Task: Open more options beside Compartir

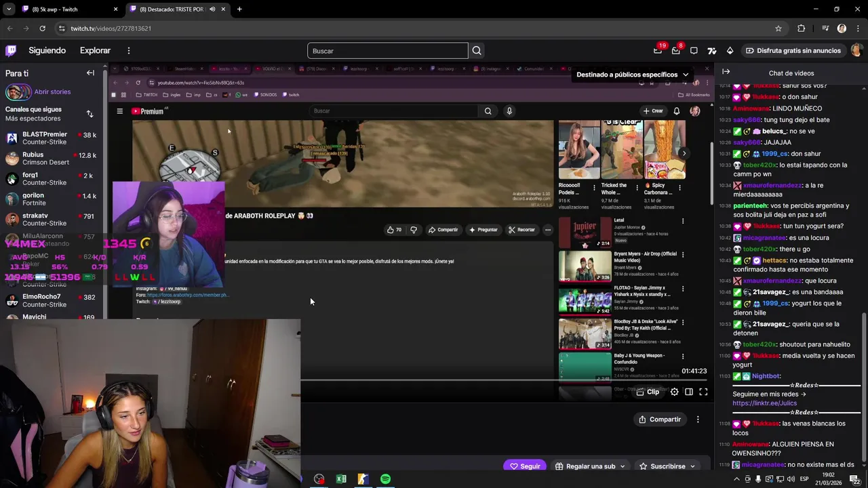Action: tap(698, 420)
